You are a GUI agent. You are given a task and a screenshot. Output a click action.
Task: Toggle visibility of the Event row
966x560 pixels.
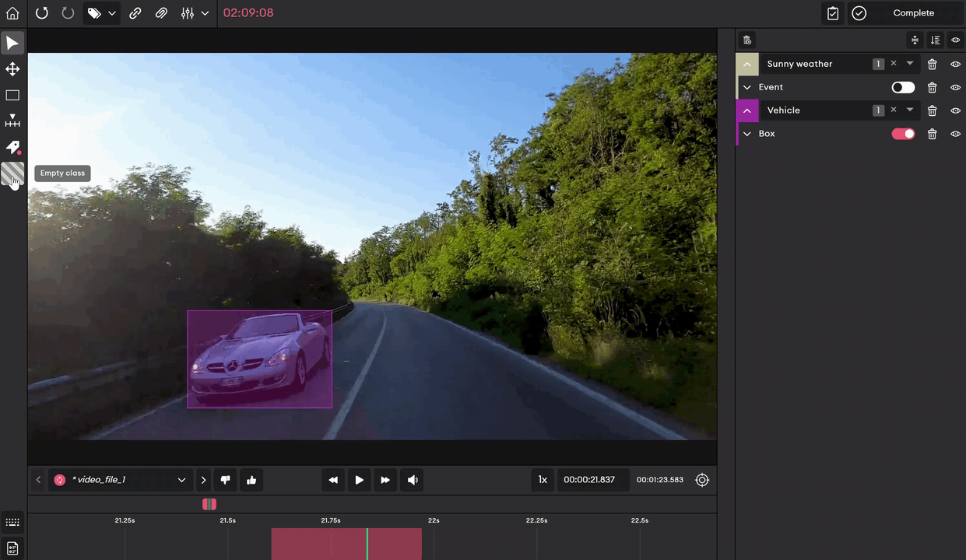coord(956,88)
